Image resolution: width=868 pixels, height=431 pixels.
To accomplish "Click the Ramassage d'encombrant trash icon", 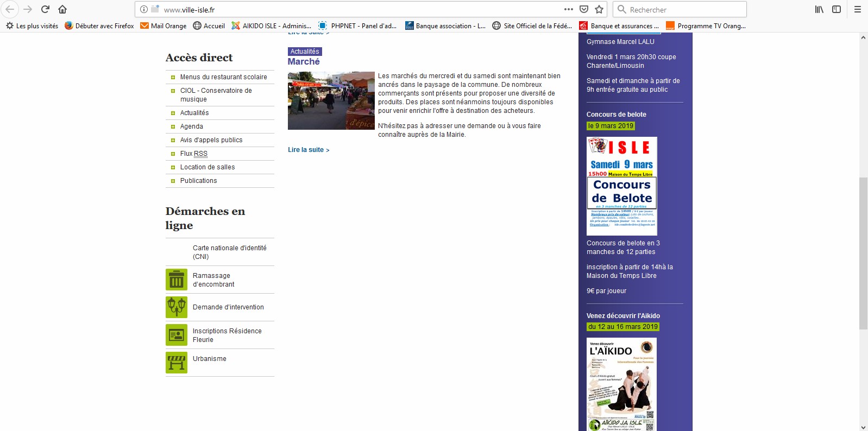I will pyautogui.click(x=177, y=280).
